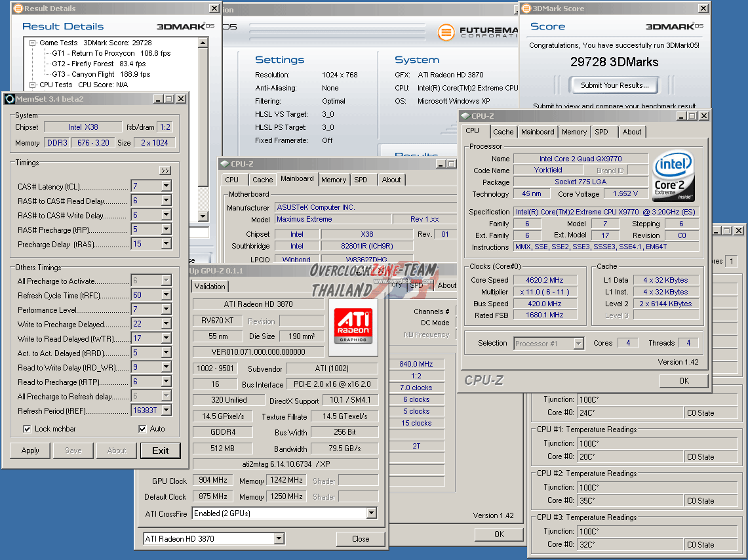Toggle the Lock mchbar checkbox
Image resolution: width=748 pixels, height=560 pixels.
(27, 429)
